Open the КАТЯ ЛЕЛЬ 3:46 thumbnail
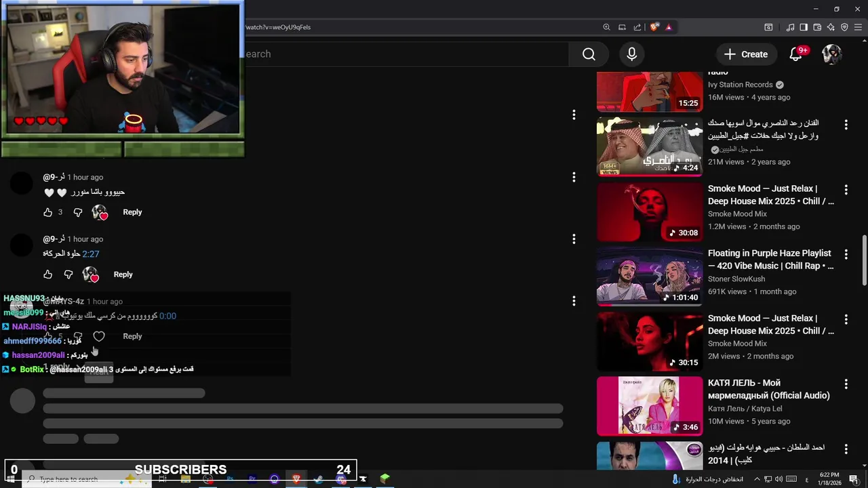868x488 pixels. tap(650, 406)
